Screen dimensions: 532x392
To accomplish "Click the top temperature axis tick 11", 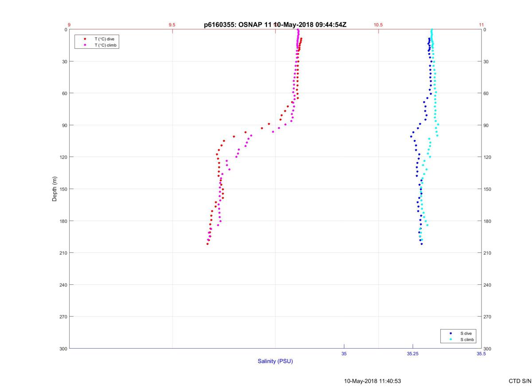I will click(x=481, y=25).
